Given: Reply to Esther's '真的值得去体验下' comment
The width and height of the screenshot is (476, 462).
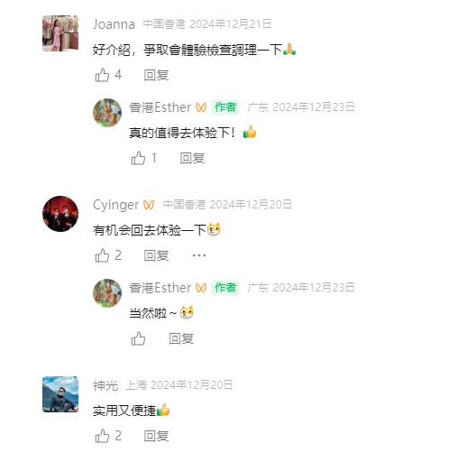Looking at the screenshot, I should point(192,158).
